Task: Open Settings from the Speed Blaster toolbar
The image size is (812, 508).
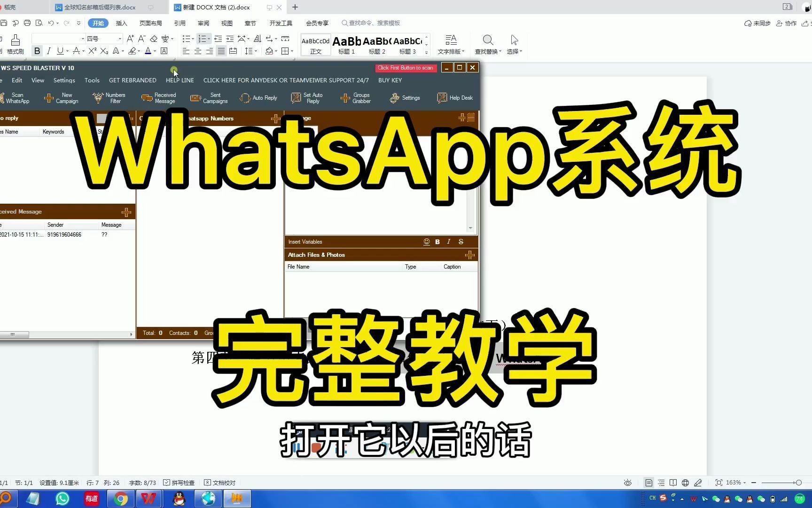Action: (405, 98)
